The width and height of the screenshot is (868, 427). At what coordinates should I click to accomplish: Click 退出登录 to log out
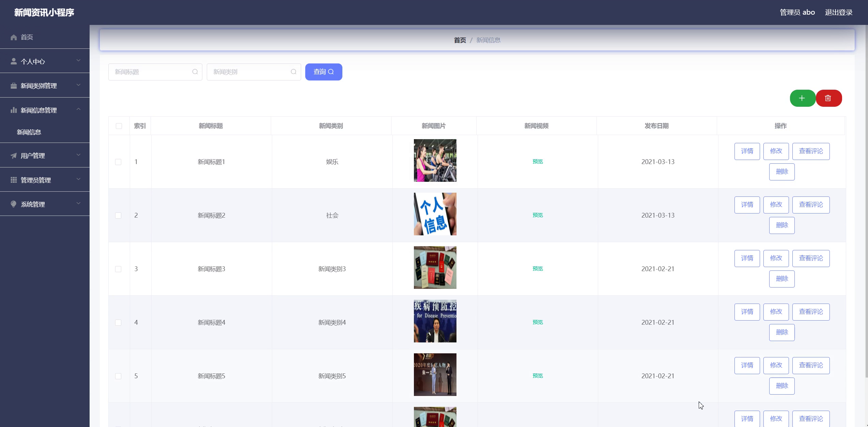[839, 12]
